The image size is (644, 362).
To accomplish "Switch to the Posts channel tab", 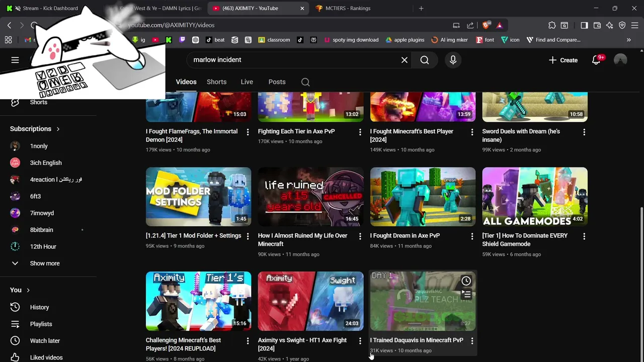I will pos(277,82).
